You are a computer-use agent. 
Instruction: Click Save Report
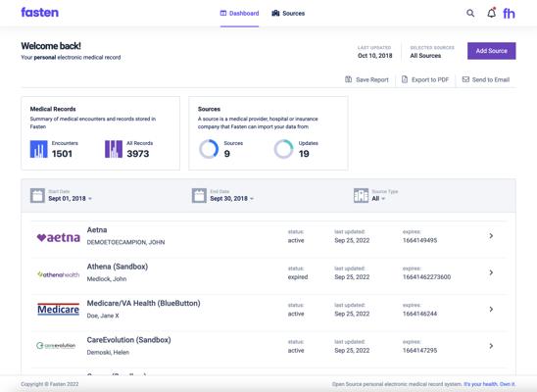[x=366, y=79]
